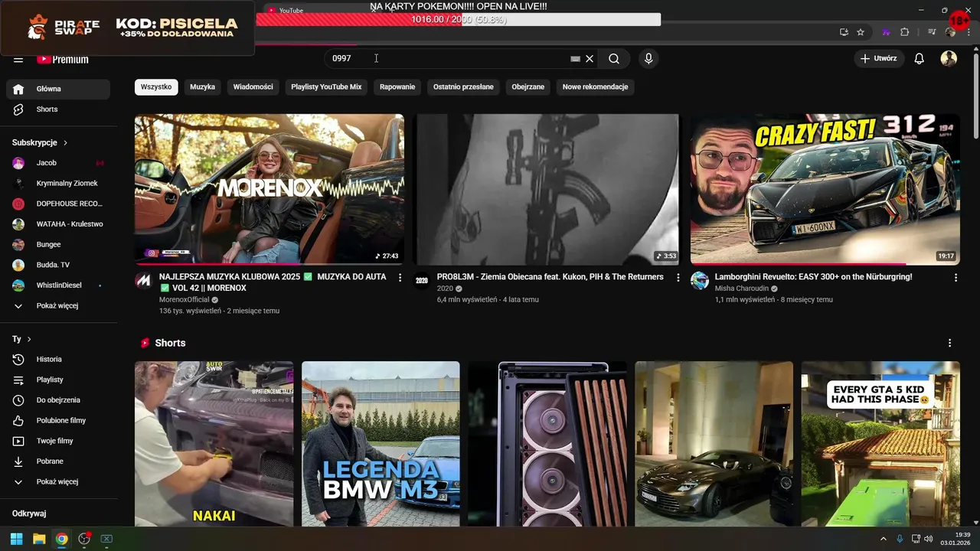Play Lamborghini Revuelto CRAZY FAST thumbnail

click(x=825, y=189)
